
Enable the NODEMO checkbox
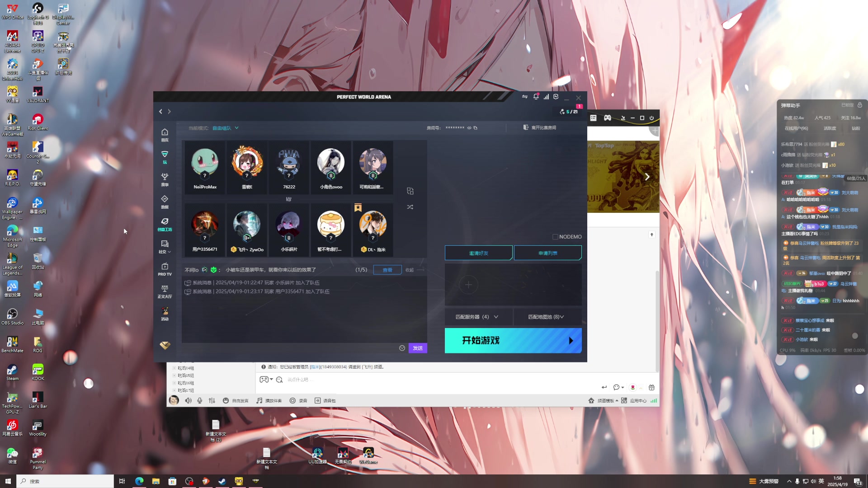point(555,237)
